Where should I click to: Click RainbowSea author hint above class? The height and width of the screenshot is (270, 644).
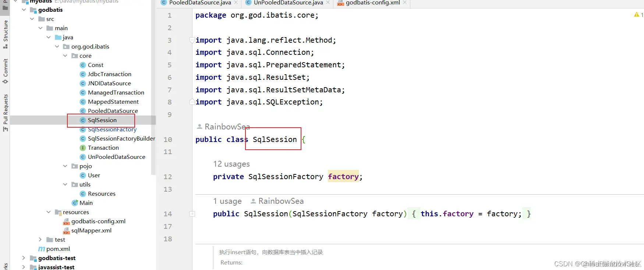pyautogui.click(x=223, y=127)
